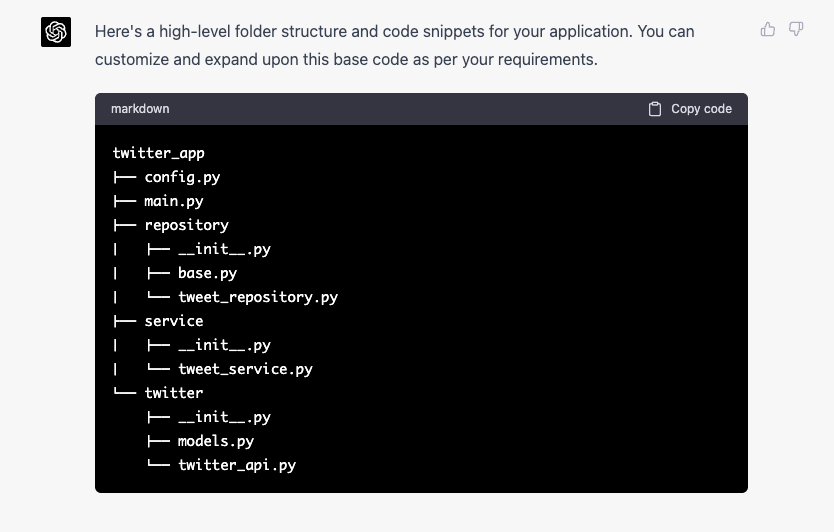Image resolution: width=834 pixels, height=532 pixels.
Task: Click config.py in the folder tree
Action: (x=182, y=177)
